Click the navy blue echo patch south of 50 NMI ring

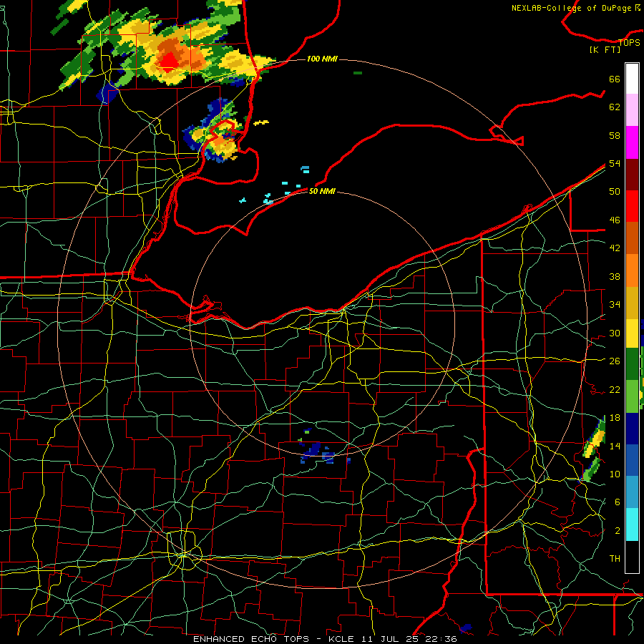click(311, 449)
